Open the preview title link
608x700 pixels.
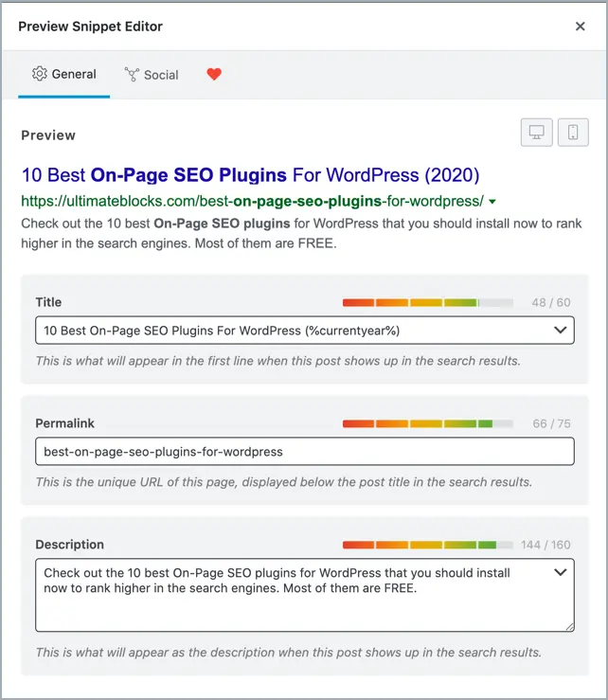[x=250, y=175]
